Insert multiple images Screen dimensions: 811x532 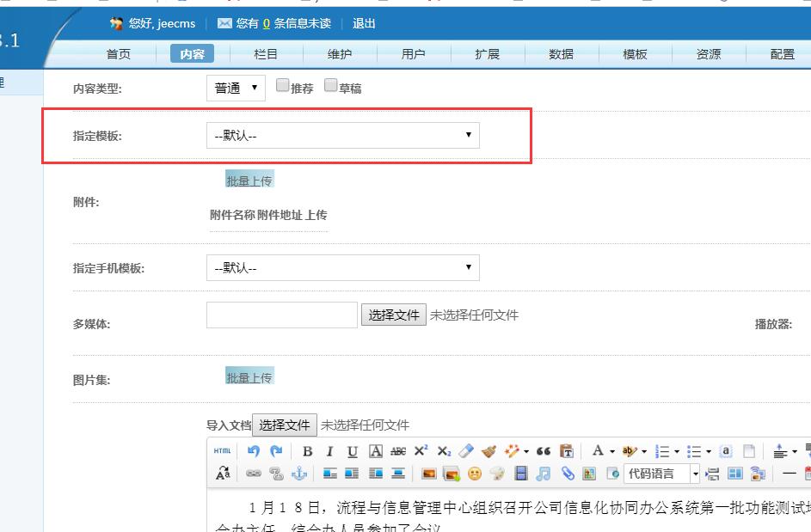coord(452,474)
